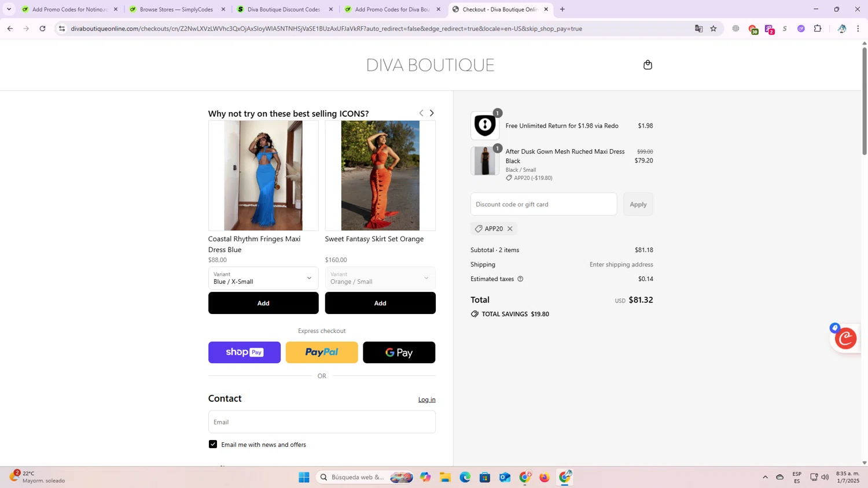Click the Log in link

[x=427, y=400]
